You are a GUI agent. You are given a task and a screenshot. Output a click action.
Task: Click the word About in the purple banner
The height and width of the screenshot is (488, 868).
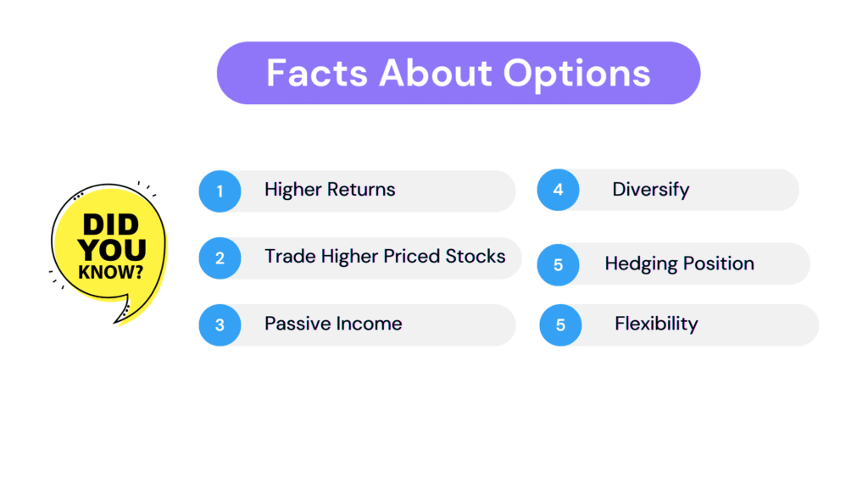coord(435,73)
